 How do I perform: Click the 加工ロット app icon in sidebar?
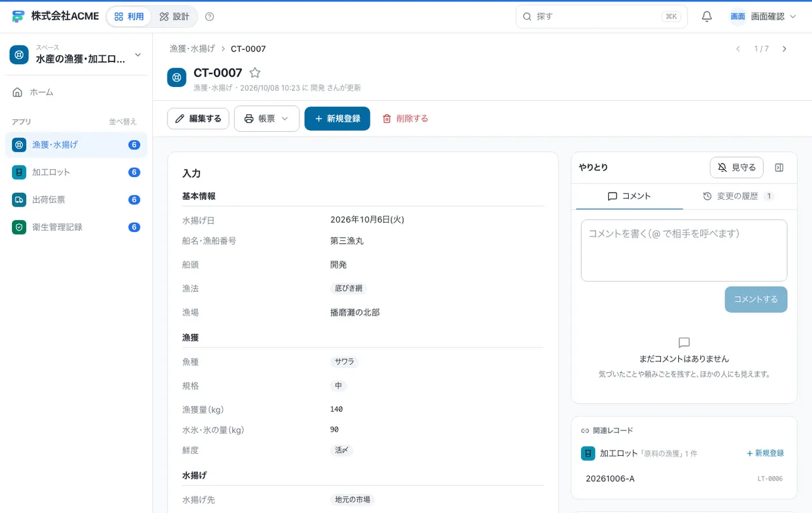19,172
